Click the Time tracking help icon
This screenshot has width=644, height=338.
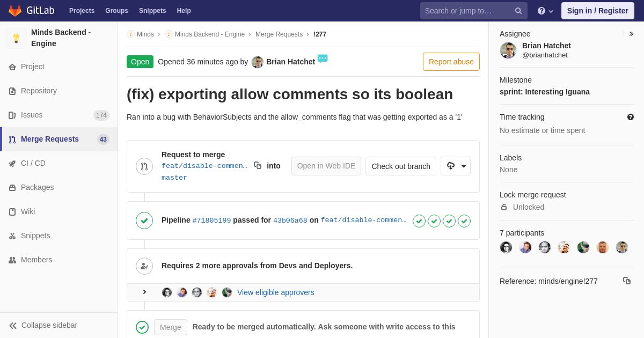point(631,117)
